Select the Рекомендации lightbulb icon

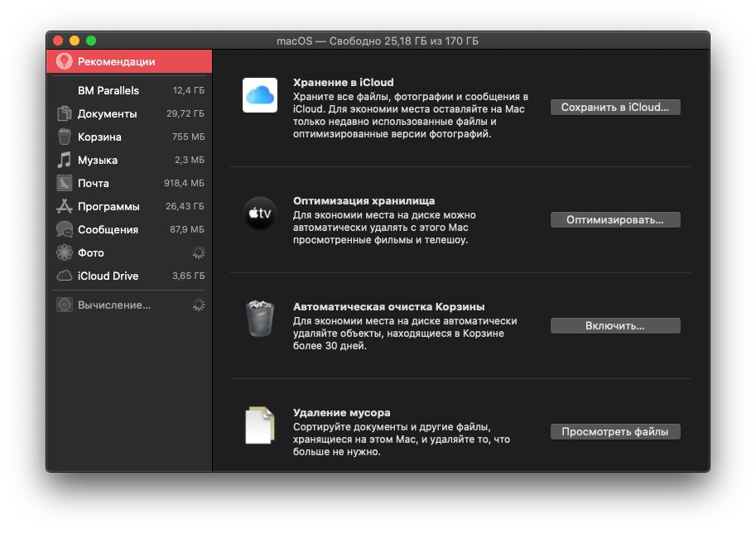[x=64, y=61]
